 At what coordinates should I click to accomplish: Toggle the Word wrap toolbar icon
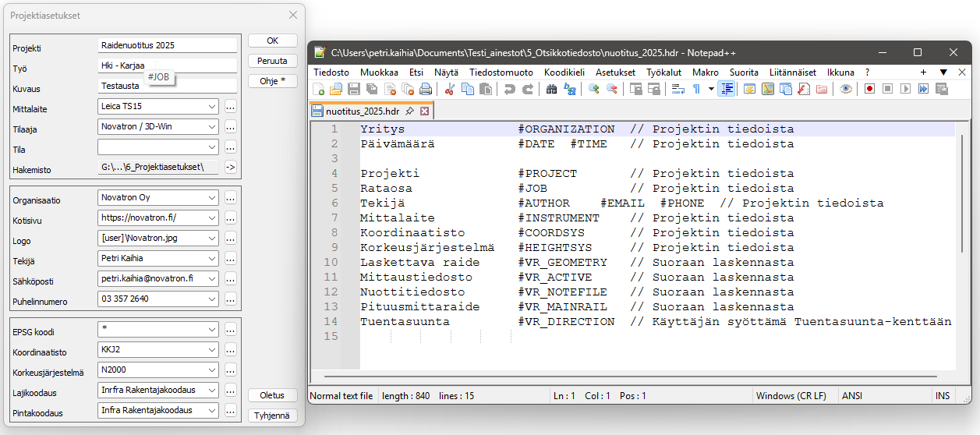[678, 89]
